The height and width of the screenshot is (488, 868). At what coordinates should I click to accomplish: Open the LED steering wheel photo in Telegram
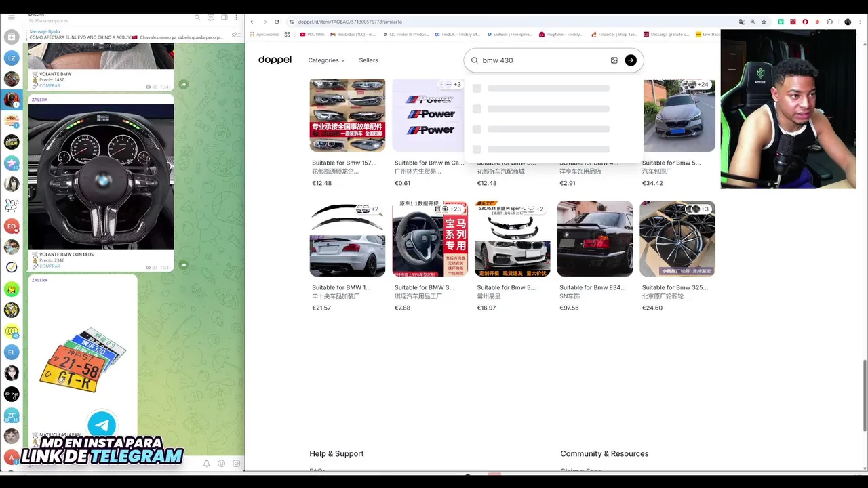101,177
